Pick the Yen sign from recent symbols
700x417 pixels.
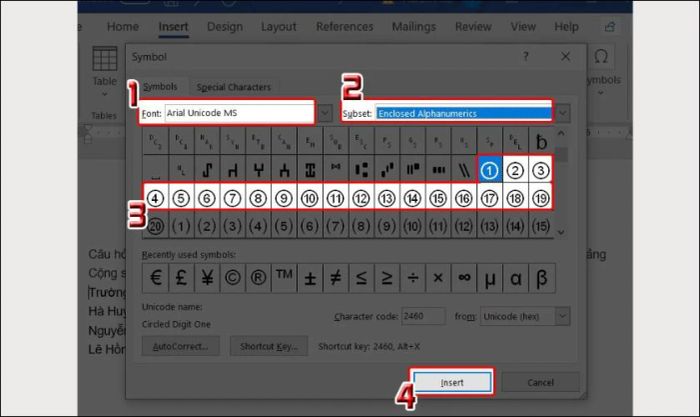click(x=207, y=278)
